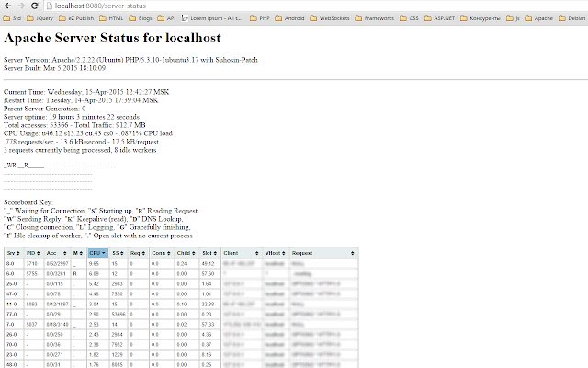This screenshot has height=368, width=588.
Task: Open the Android bookmarks folder
Action: (290, 18)
